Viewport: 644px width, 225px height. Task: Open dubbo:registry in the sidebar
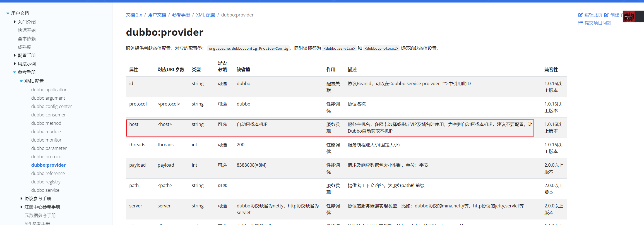pyautogui.click(x=46, y=182)
